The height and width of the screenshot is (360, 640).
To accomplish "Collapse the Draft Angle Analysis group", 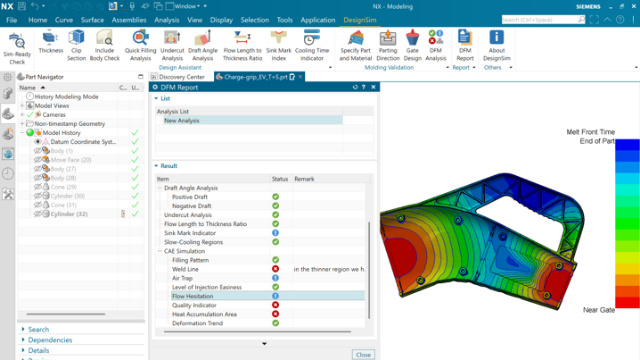I will click(160, 188).
